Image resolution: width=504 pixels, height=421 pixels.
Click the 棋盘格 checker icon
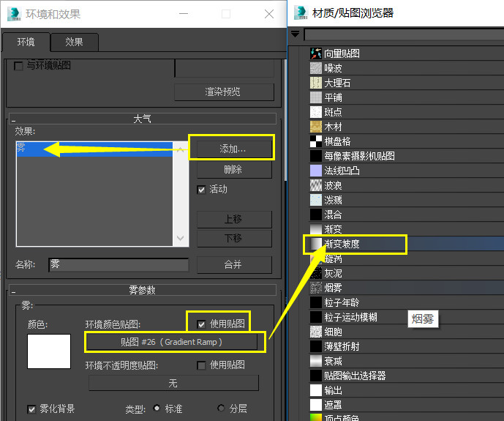pyautogui.click(x=316, y=141)
